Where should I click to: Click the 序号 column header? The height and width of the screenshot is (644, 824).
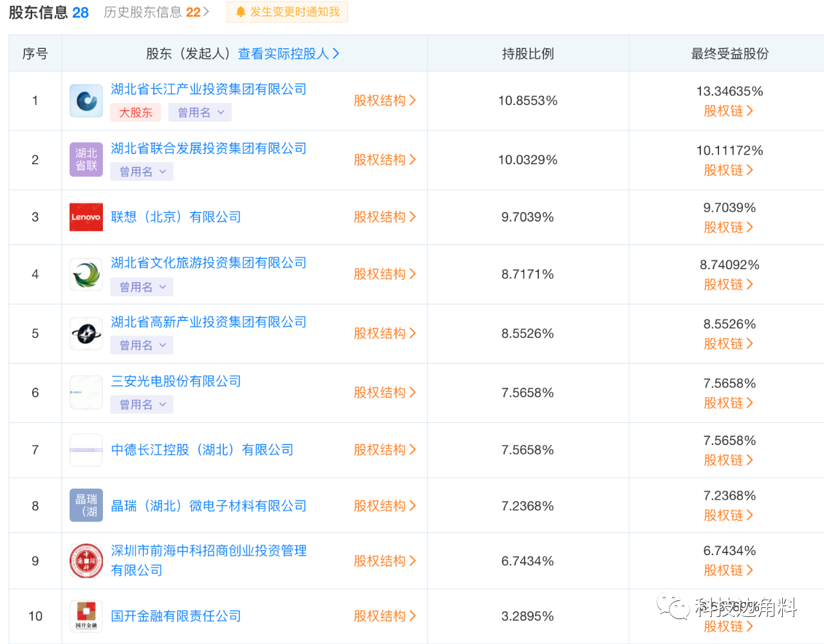coord(35,54)
